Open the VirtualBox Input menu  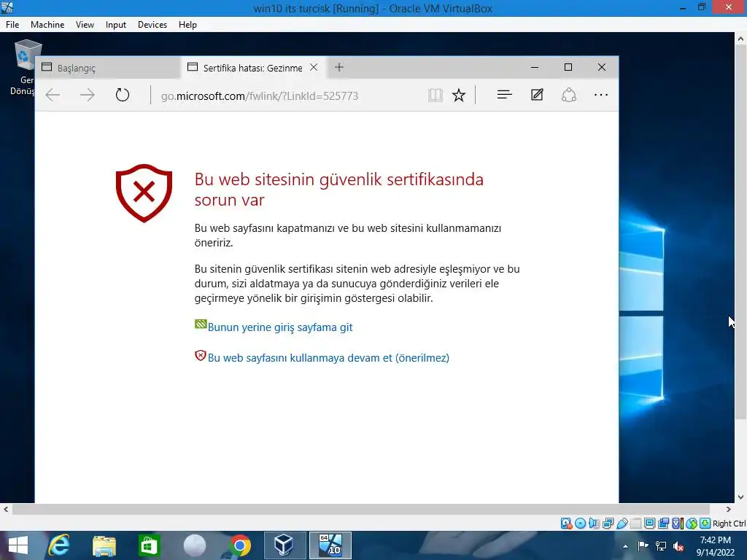tap(116, 25)
